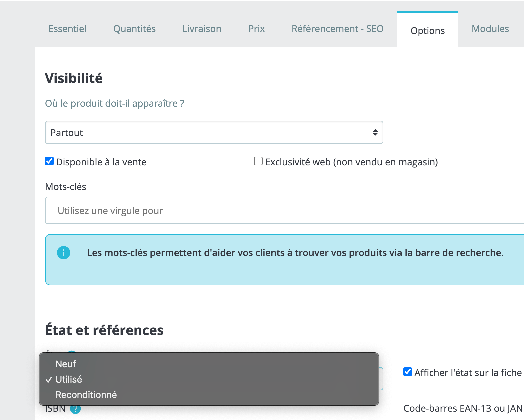The width and height of the screenshot is (524, 420).
Task: Uncheck Disponible à la vente
Action: 49,161
